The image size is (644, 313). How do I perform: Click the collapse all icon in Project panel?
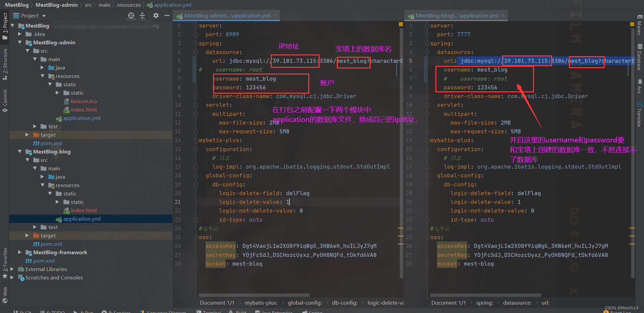[x=142, y=15]
